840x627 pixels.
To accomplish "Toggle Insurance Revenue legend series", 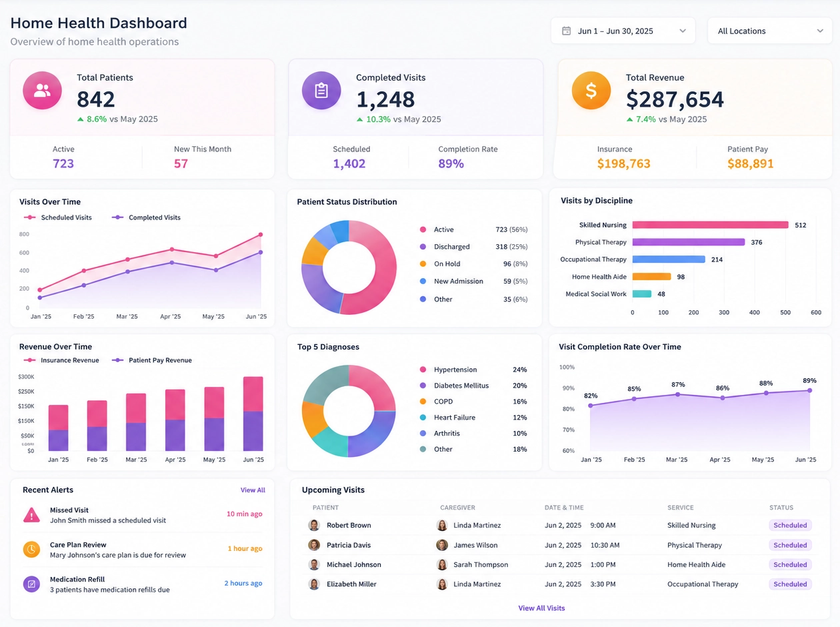I will [x=61, y=360].
